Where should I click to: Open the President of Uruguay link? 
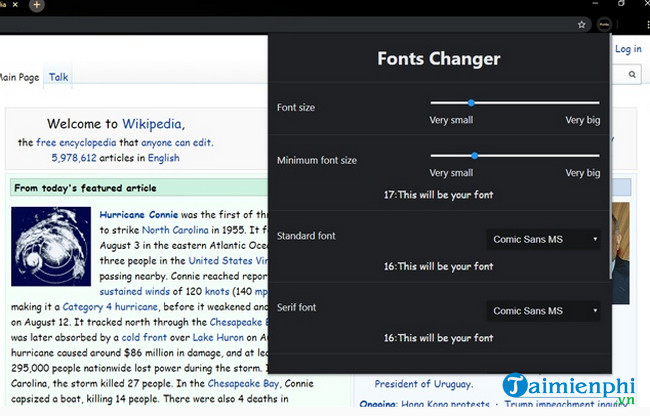tap(423, 384)
